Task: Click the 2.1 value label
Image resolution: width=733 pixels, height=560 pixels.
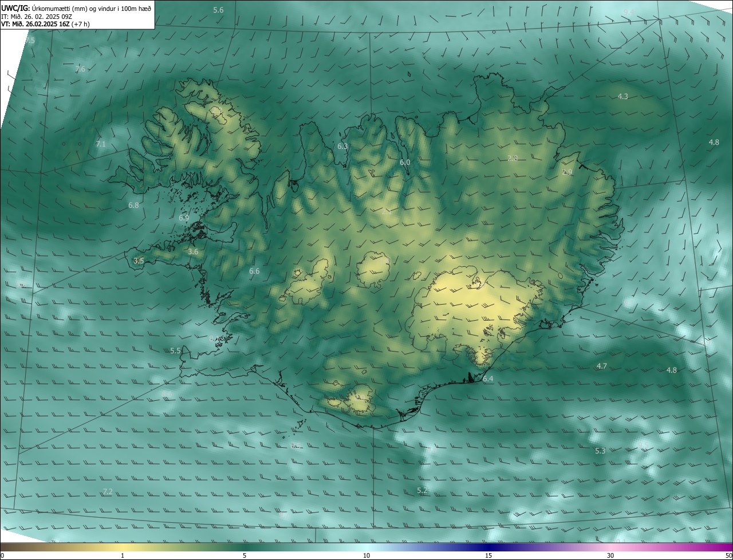Action: click(x=386, y=211)
